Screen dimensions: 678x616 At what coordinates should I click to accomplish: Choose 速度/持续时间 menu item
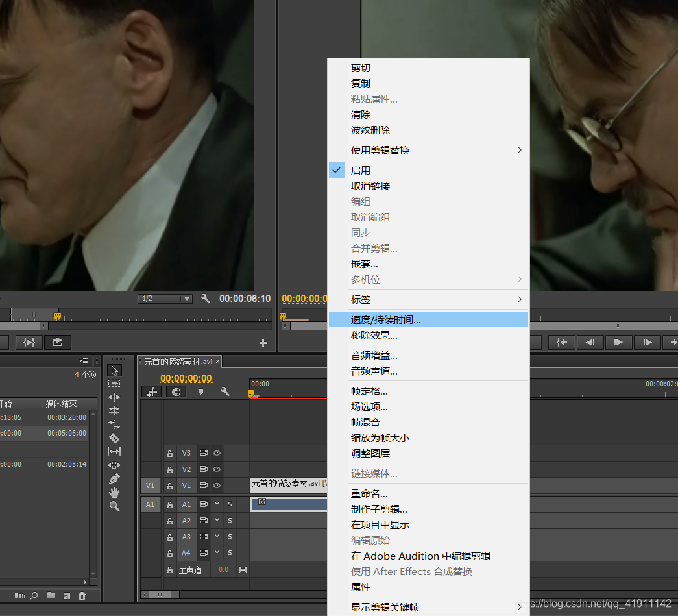click(428, 319)
